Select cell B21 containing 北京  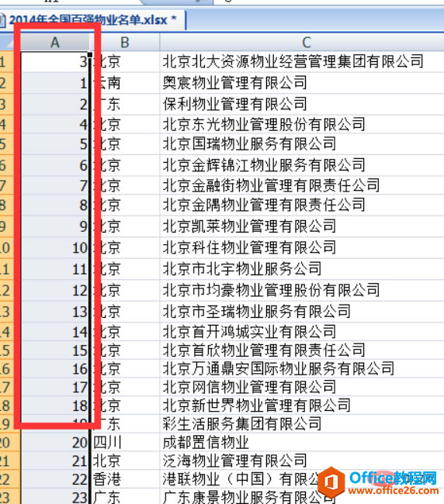[126, 461]
